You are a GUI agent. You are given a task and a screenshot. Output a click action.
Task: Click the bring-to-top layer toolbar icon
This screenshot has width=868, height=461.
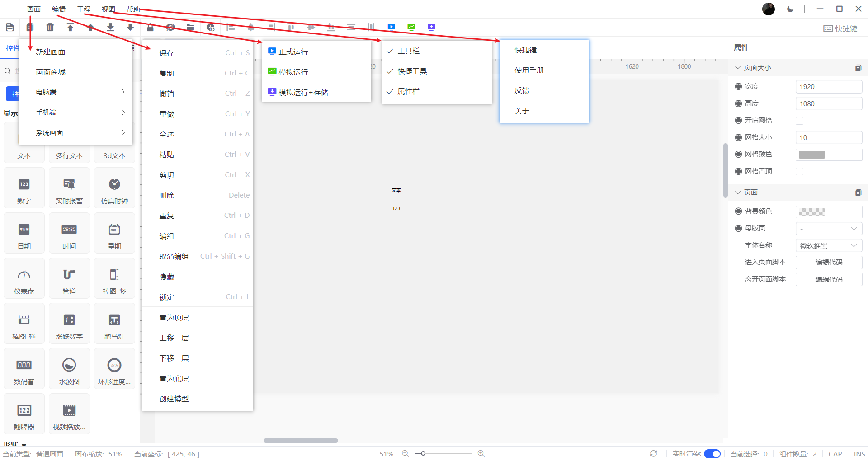(x=70, y=27)
